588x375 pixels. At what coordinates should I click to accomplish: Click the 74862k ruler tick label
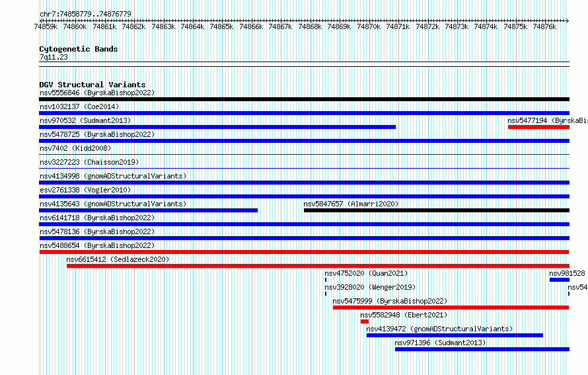point(133,26)
